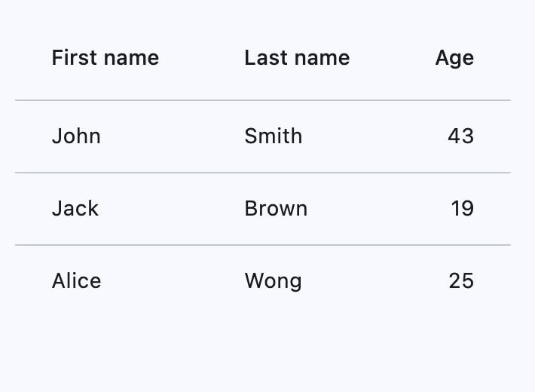Click age value 25

pos(460,281)
